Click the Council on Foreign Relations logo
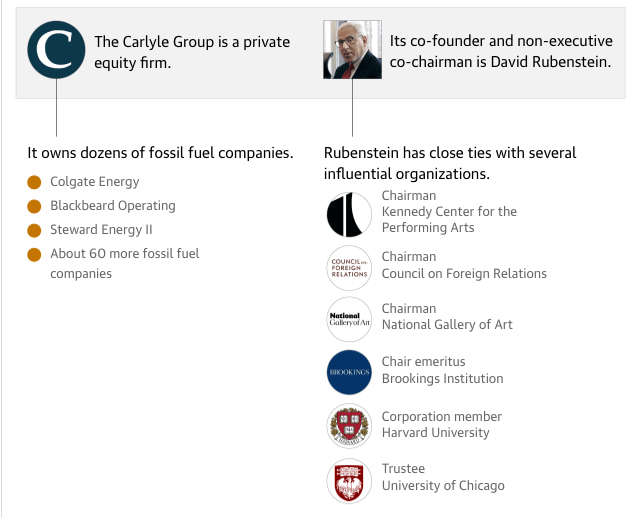The image size is (644, 518). (x=349, y=267)
